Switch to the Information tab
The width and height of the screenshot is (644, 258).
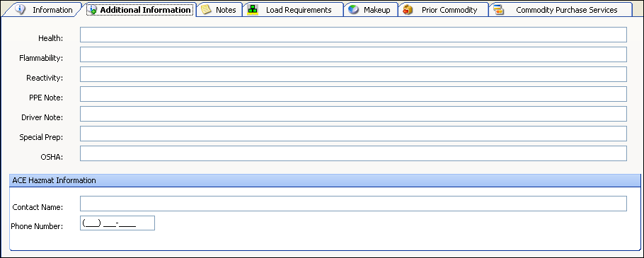[45, 10]
